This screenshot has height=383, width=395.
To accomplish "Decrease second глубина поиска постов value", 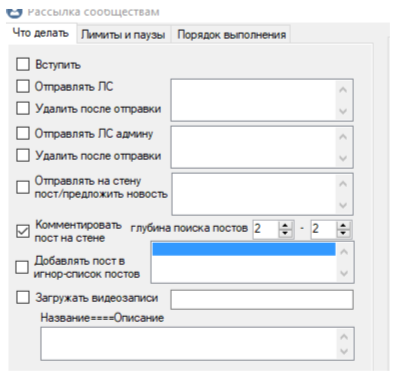I will [343, 233].
